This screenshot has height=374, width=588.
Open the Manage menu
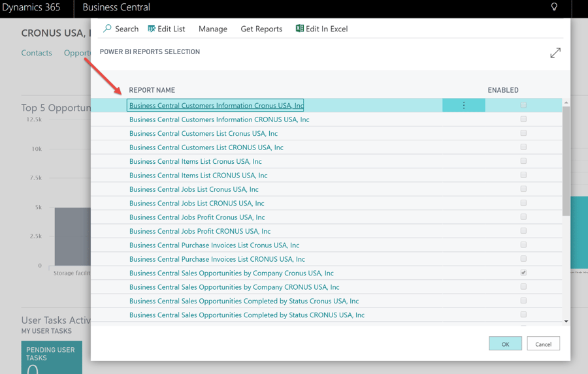pos(212,29)
